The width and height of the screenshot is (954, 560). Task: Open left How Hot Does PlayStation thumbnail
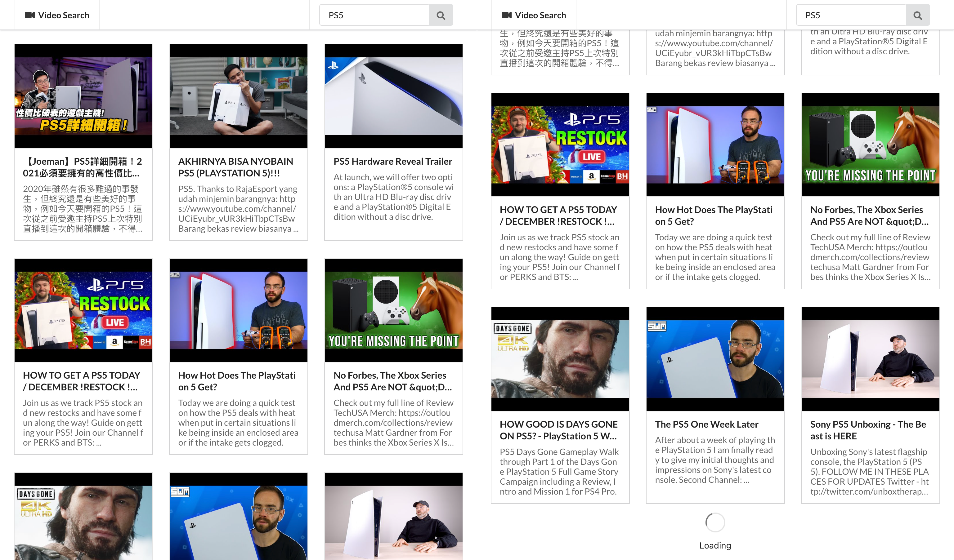pos(238,310)
